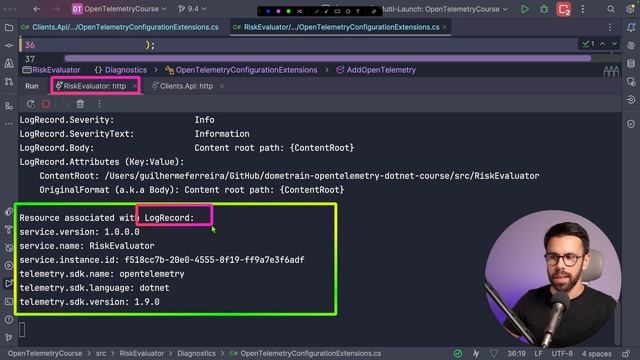Open Search Everywhere magnifier icon
Screen dimensions: 640x360
click(611, 9)
